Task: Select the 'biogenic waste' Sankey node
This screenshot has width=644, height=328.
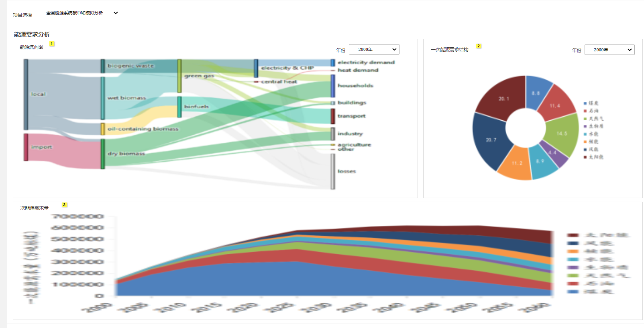Action: (103, 66)
